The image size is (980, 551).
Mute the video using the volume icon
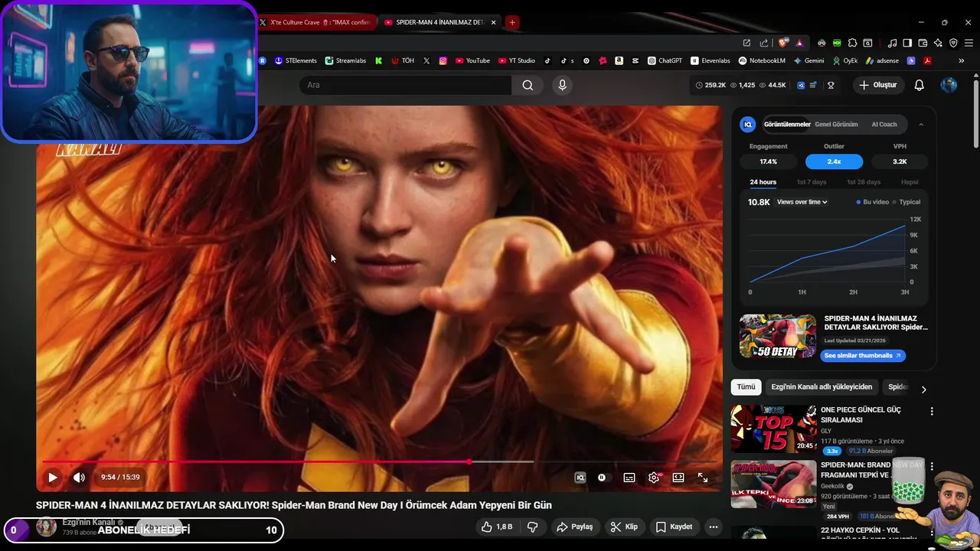[79, 478]
